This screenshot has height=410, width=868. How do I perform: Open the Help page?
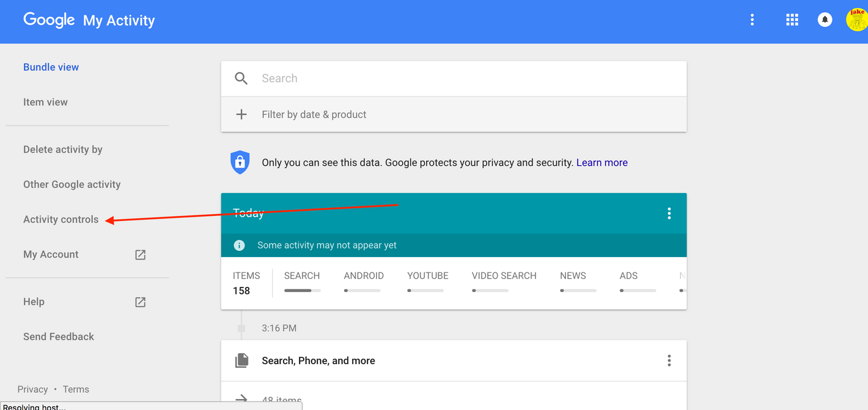click(34, 302)
